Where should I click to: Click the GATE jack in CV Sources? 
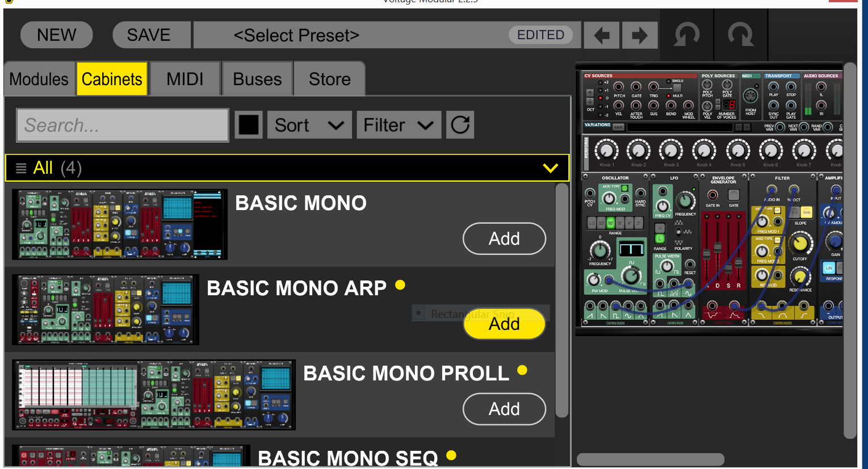click(636, 87)
